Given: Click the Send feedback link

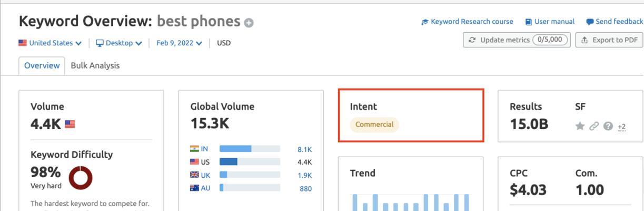Looking at the screenshot, I should pos(615,22).
